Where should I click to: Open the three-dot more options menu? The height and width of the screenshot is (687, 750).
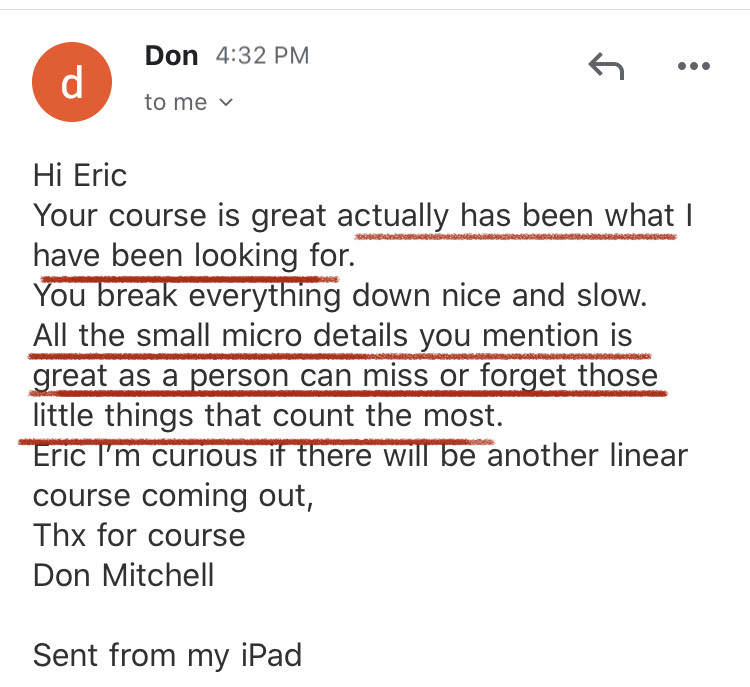coord(694,66)
